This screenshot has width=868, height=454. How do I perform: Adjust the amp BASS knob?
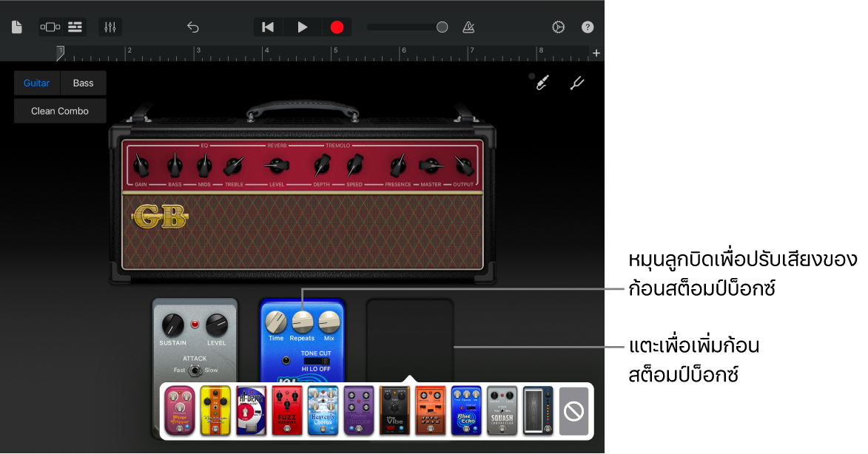175,166
